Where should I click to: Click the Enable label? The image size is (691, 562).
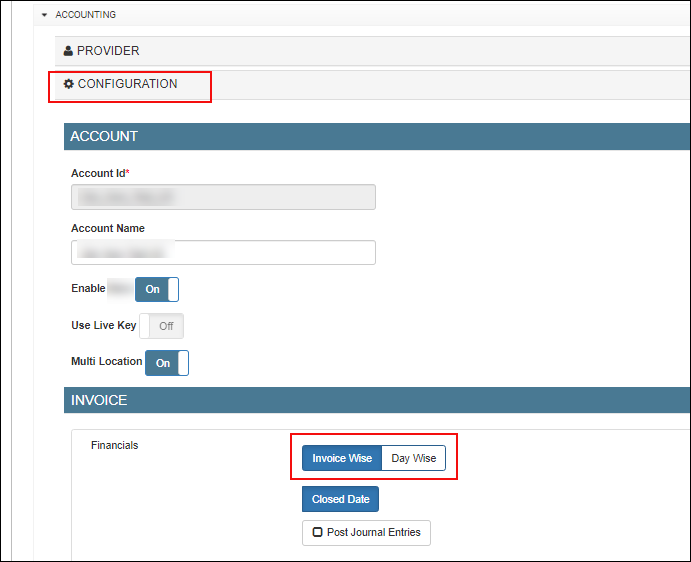(88, 288)
